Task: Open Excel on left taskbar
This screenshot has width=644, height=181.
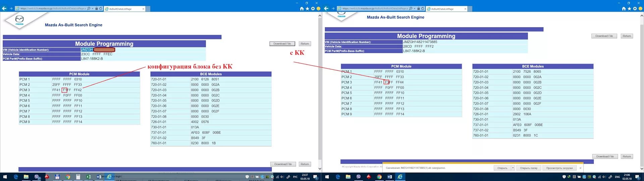Action: [88, 177]
